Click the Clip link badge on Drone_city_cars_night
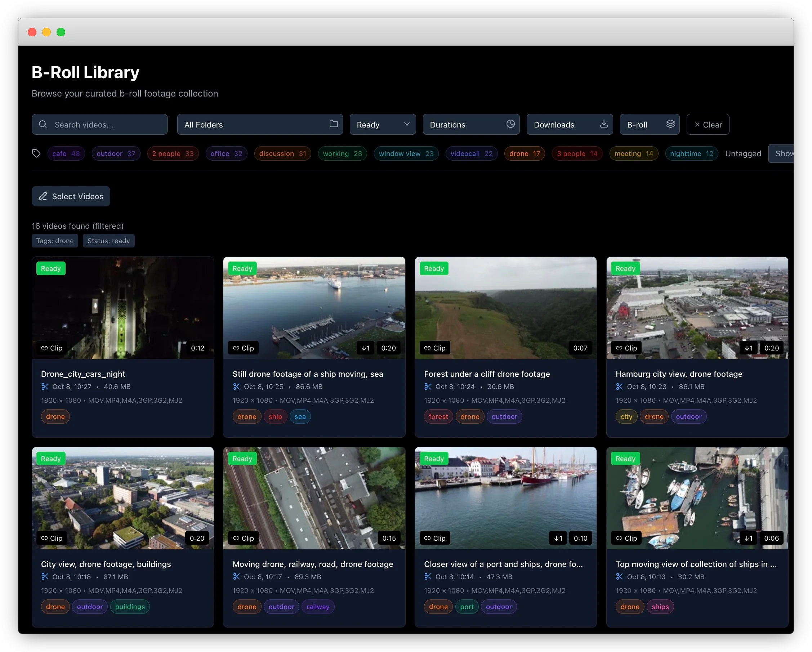The width and height of the screenshot is (812, 652). [52, 348]
